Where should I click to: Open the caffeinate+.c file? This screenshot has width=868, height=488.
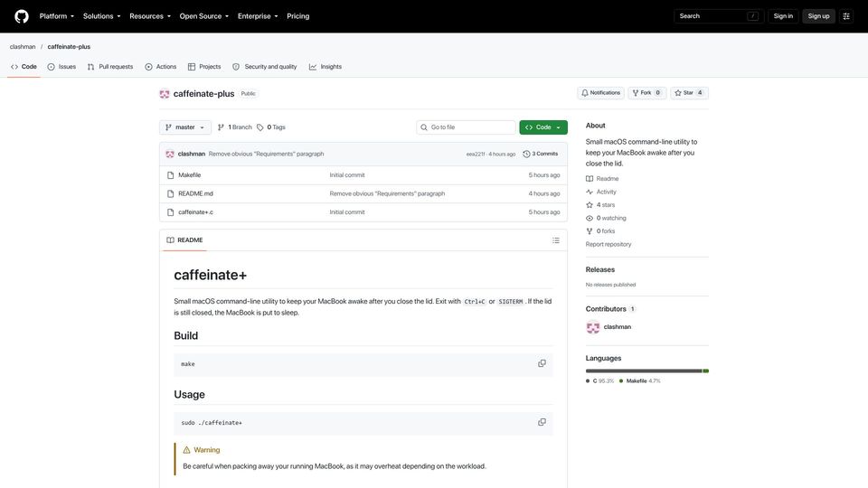[195, 211]
